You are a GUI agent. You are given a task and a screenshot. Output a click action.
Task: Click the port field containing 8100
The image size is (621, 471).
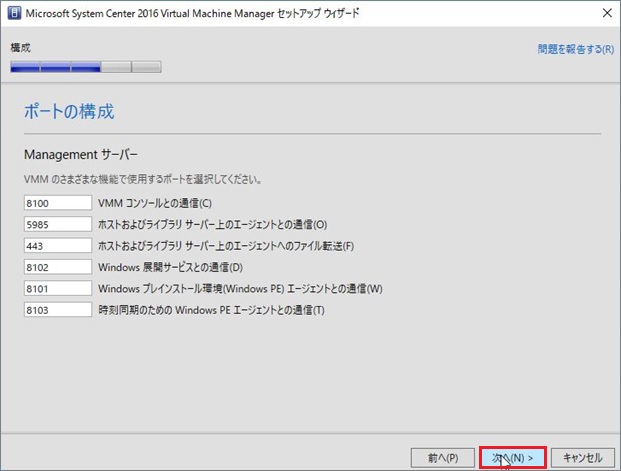pyautogui.click(x=57, y=203)
